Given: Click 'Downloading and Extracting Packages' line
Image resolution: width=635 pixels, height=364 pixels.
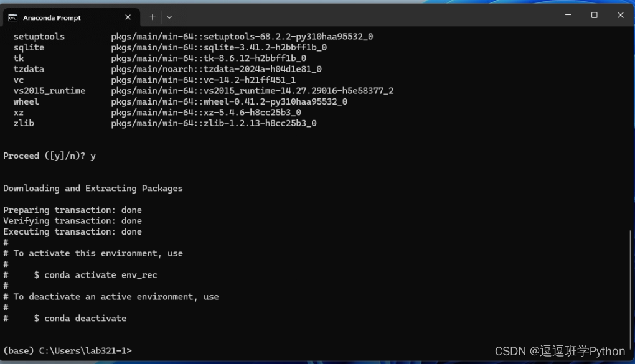Looking at the screenshot, I should pyautogui.click(x=93, y=189).
